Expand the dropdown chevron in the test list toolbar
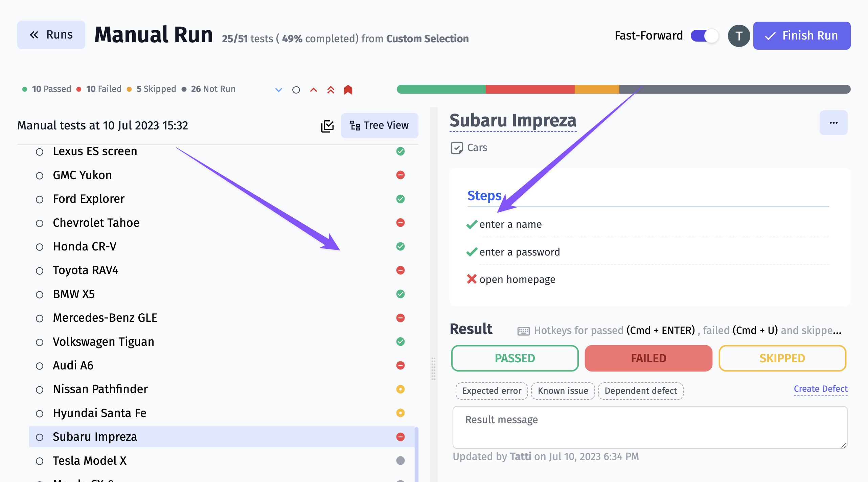Screen dimensions: 868x482 pyautogui.click(x=277, y=89)
